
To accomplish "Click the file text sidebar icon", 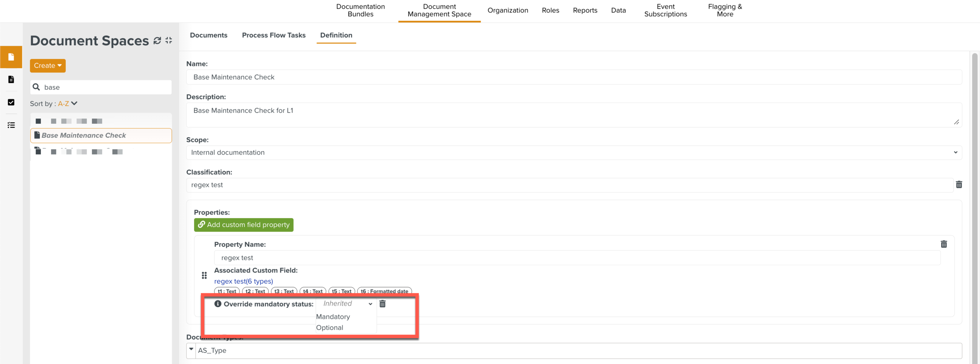I will [x=11, y=80].
